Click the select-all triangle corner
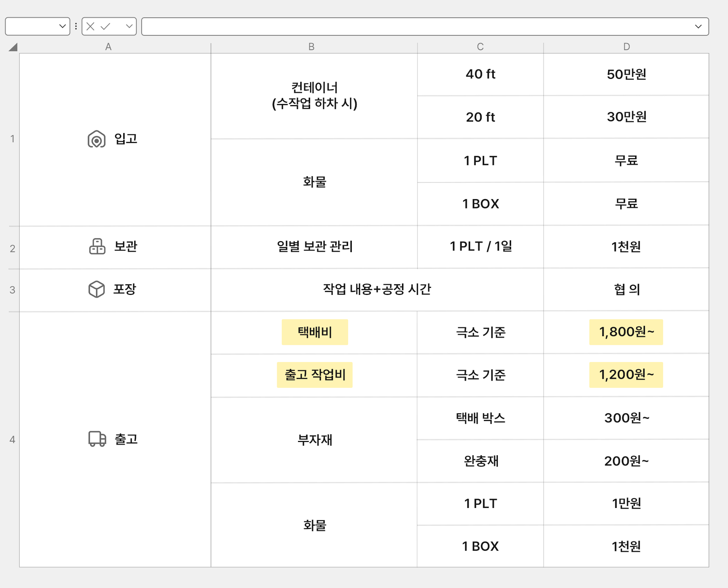The image size is (728, 588). (x=13, y=47)
